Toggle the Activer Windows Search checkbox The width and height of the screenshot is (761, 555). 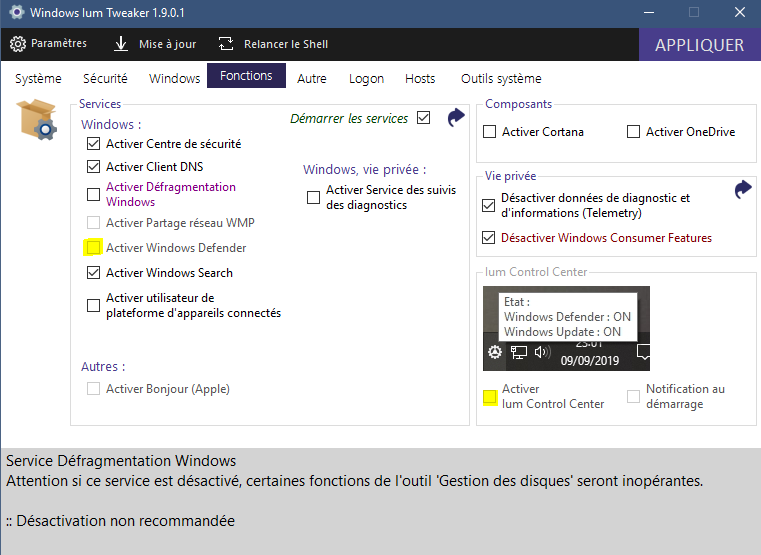[x=94, y=273]
